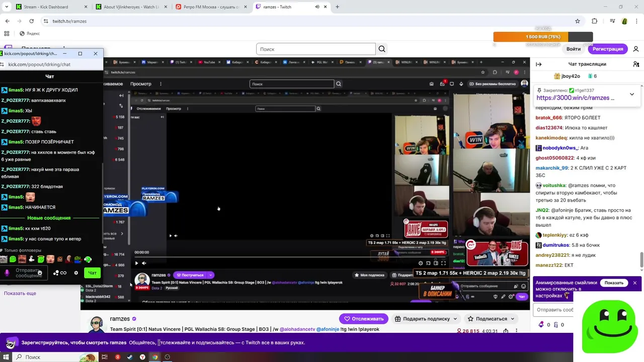Open the media control icon in Chrome toolbar
Image resolution: width=644 pixels, height=362 pixels.
point(612,21)
